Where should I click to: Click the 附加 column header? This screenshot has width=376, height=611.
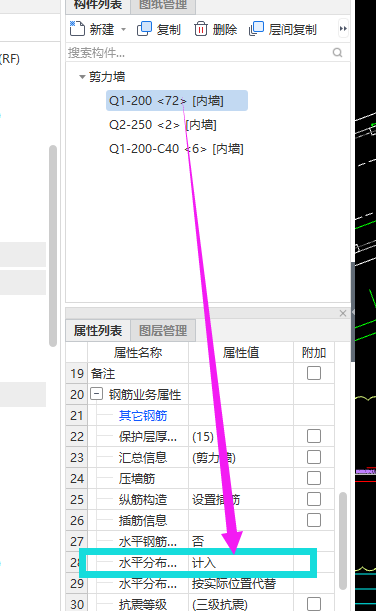[x=314, y=352]
